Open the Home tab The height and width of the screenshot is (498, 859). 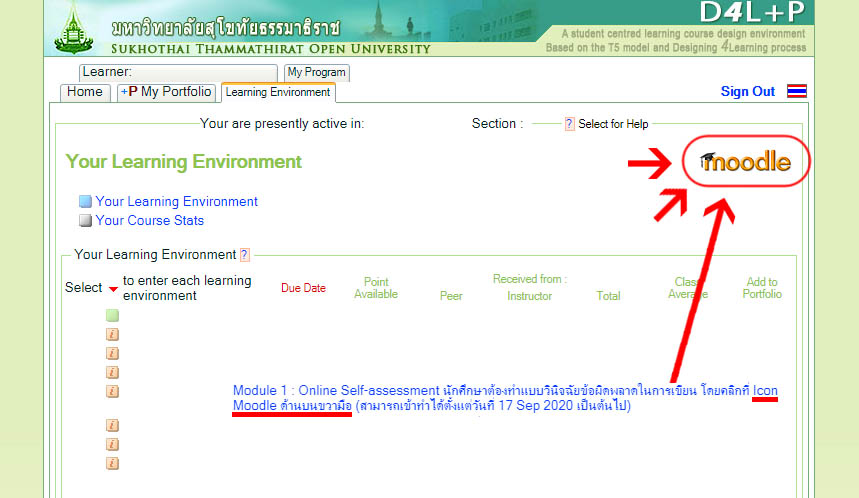(x=85, y=92)
